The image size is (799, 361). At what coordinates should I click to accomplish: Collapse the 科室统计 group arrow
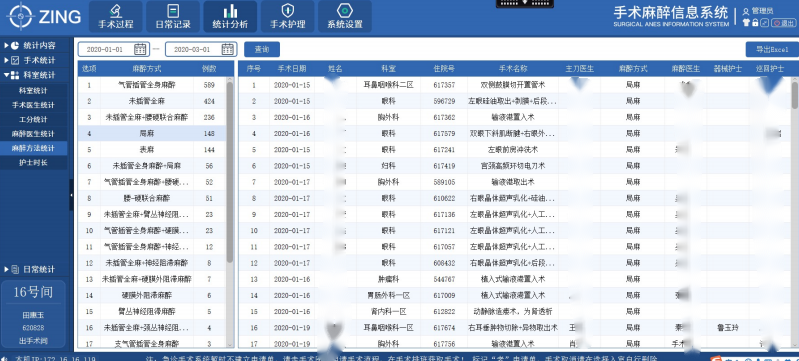pyautogui.click(x=7, y=75)
